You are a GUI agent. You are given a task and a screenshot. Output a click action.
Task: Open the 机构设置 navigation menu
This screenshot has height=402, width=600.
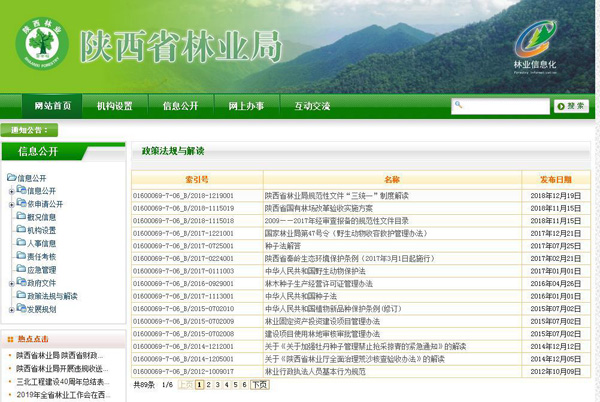point(114,105)
